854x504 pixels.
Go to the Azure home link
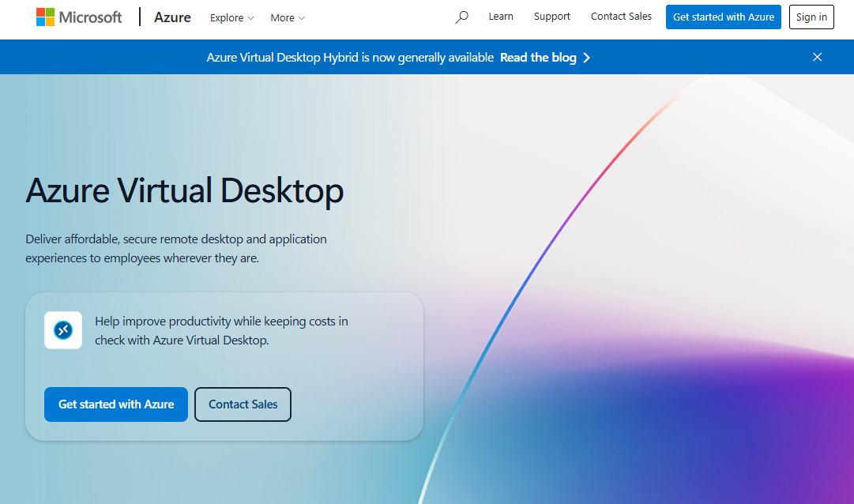click(172, 17)
